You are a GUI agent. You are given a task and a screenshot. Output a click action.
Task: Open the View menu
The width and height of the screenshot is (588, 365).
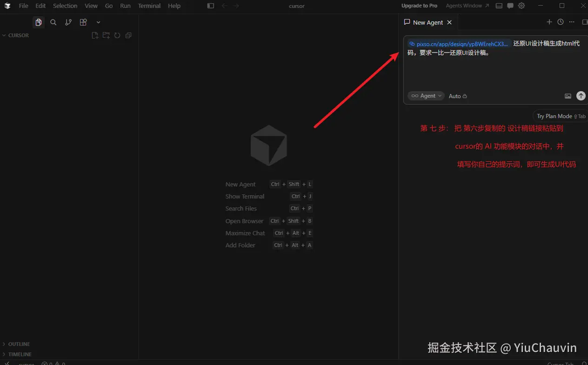point(91,6)
